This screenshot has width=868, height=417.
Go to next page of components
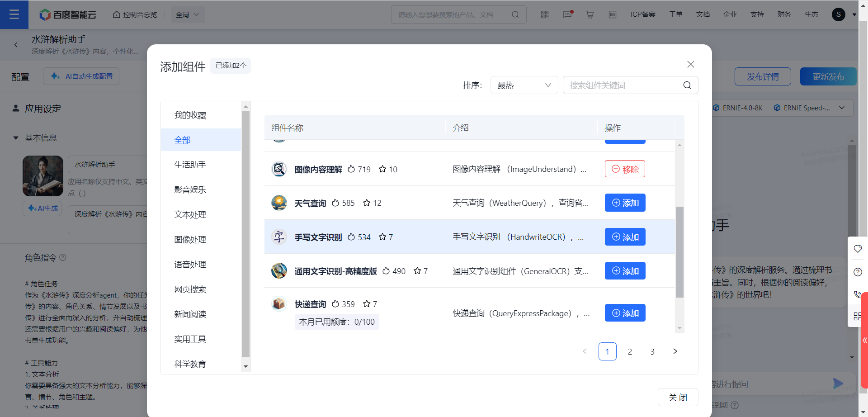pos(675,351)
